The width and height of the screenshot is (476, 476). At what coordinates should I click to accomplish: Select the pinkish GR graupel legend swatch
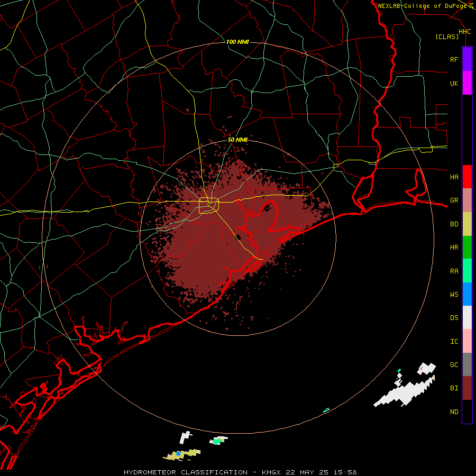tap(467, 200)
